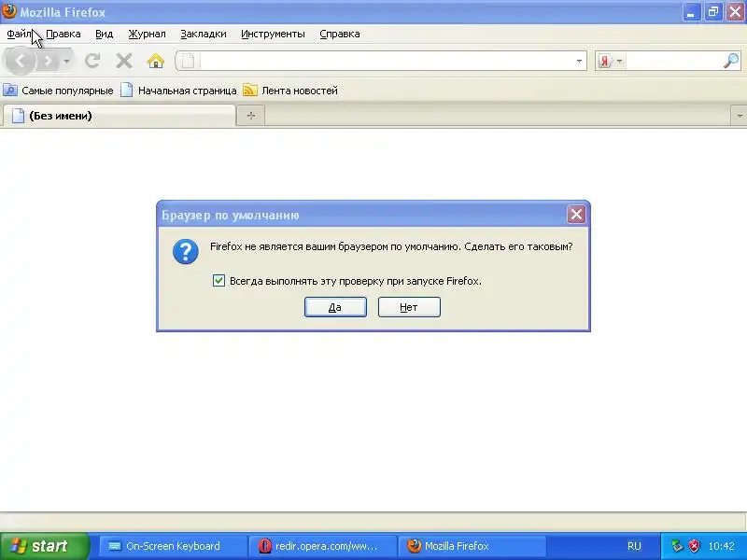This screenshot has height=560, width=747.
Task: Open the Журнал menu
Action: coord(147,34)
